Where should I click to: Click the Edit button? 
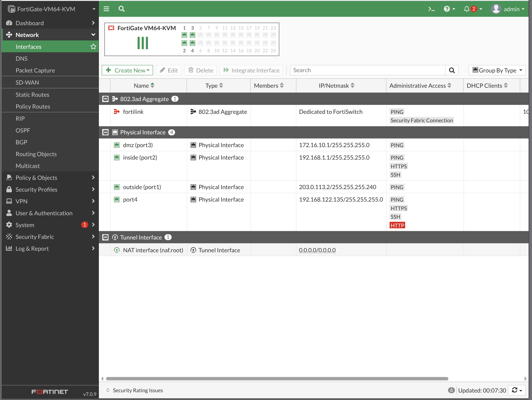169,70
